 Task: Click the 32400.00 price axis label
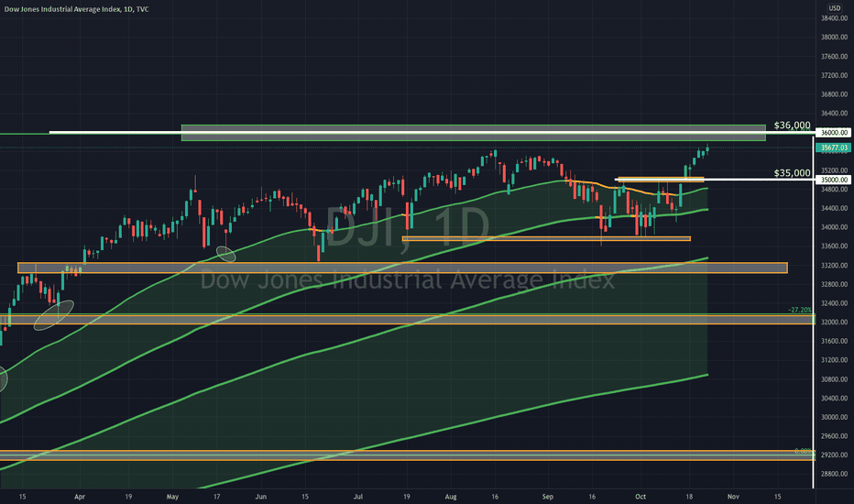[x=834, y=303]
